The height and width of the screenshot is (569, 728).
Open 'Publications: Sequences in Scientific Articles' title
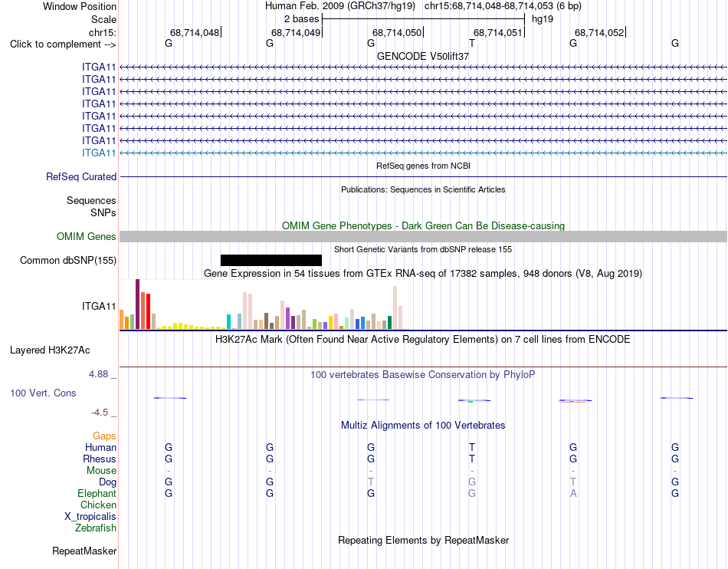[x=423, y=189]
